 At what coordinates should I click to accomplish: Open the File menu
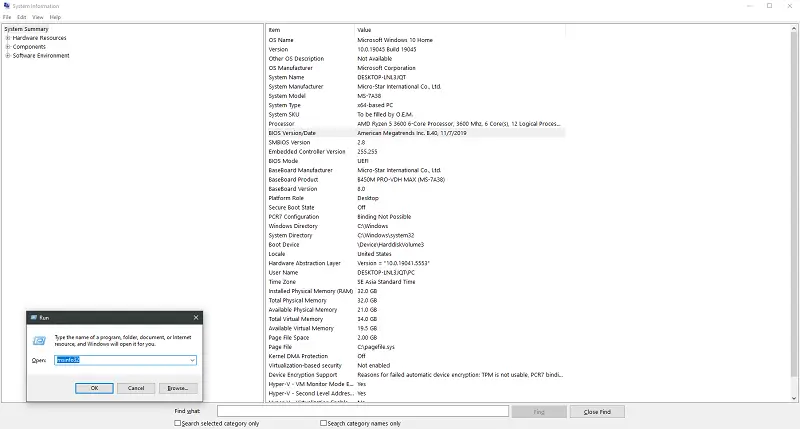[8, 17]
